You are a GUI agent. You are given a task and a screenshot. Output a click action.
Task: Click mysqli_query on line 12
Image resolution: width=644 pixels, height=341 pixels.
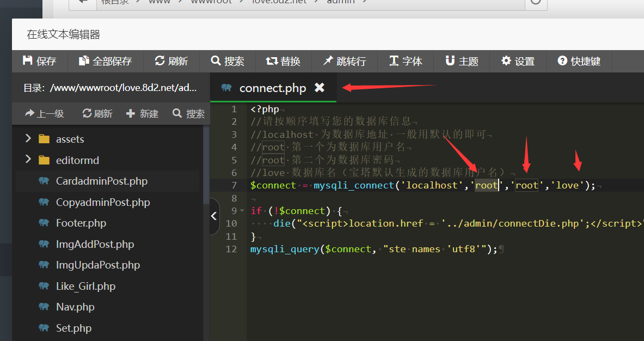click(285, 249)
